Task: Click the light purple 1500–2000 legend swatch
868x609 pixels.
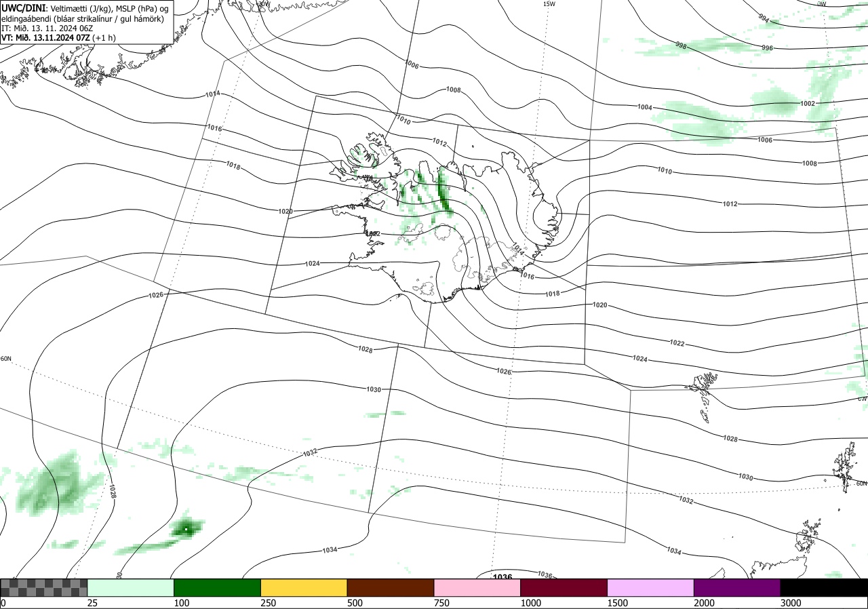Action: coord(651,587)
